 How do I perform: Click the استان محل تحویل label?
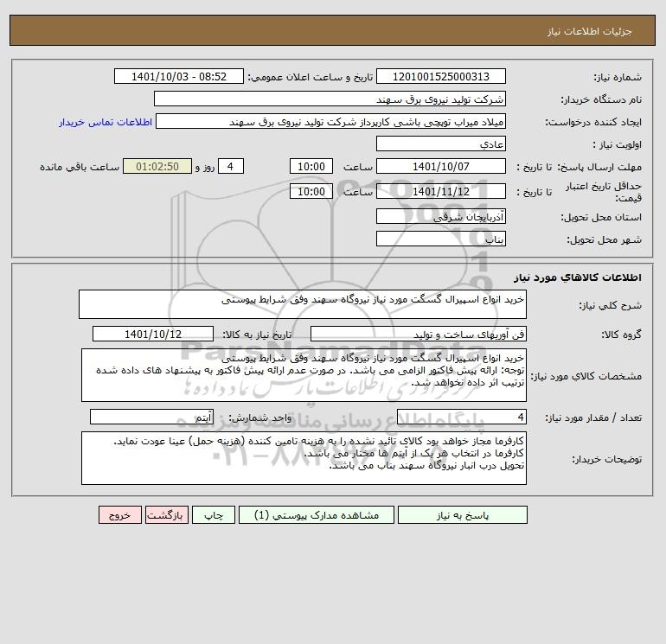(601, 217)
